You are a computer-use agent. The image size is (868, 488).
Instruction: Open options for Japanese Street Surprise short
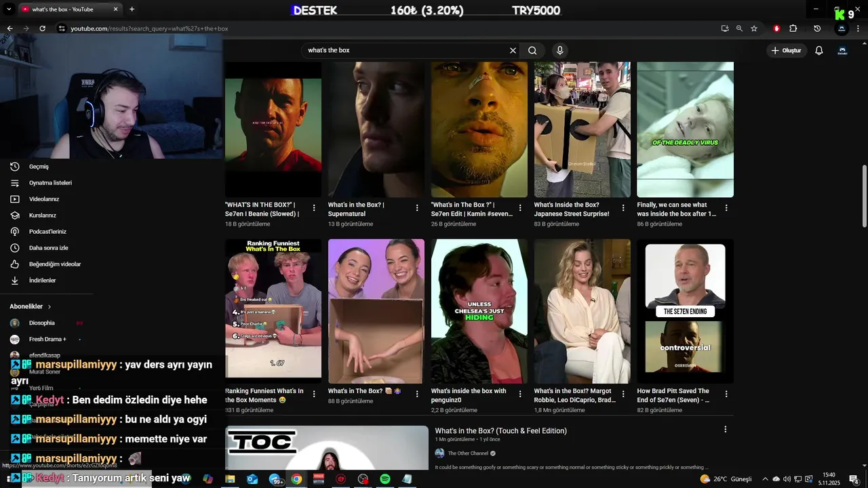coord(623,208)
